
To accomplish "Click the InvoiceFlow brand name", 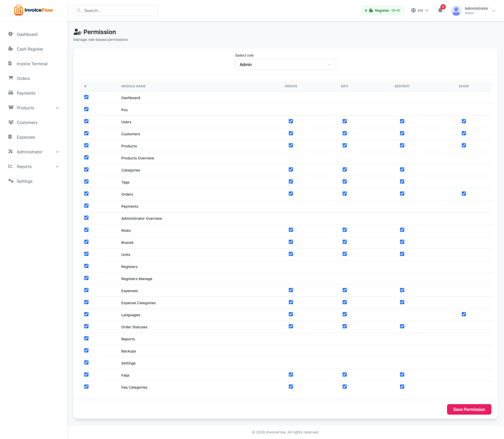I will (39, 10).
